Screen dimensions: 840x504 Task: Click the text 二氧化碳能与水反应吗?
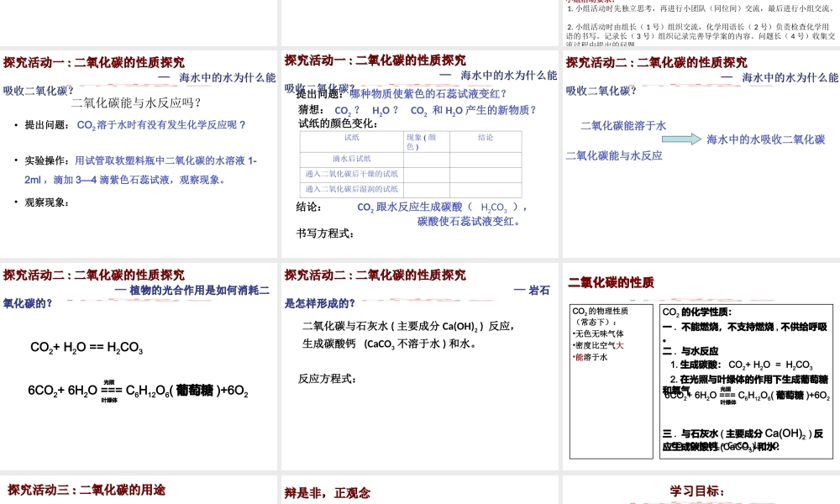pos(137,102)
